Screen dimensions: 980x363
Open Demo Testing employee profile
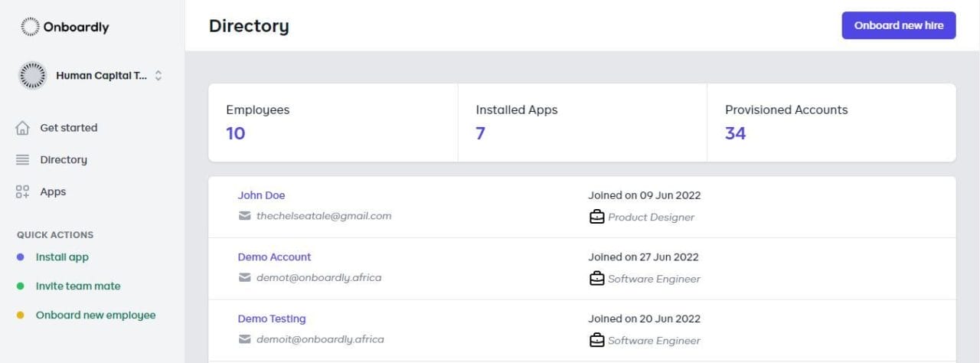coord(271,319)
